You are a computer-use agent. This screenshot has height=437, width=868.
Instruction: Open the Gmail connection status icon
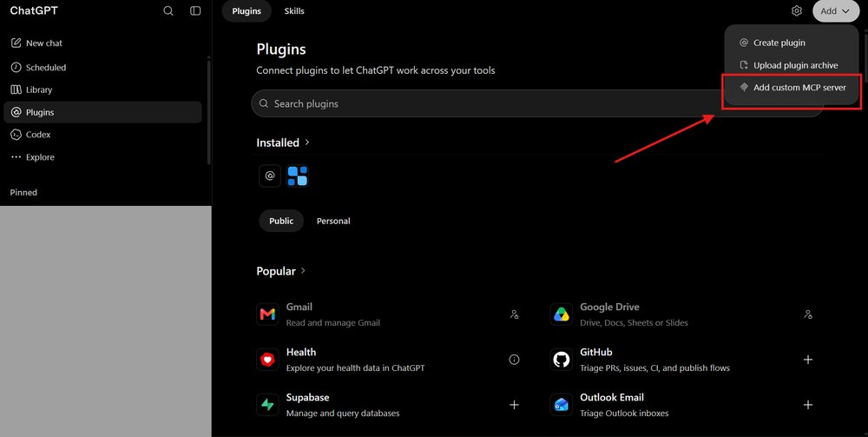click(x=514, y=315)
